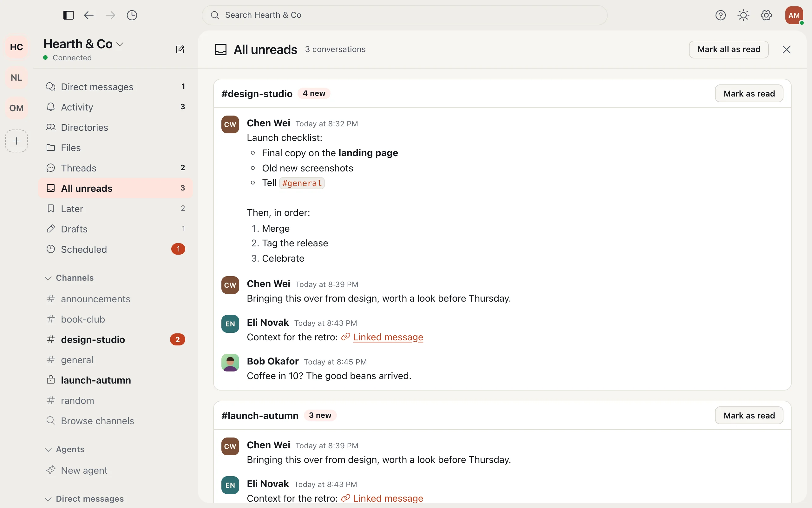Collapse the Agents section
Screen dimensions: 812x508
click(65, 449)
